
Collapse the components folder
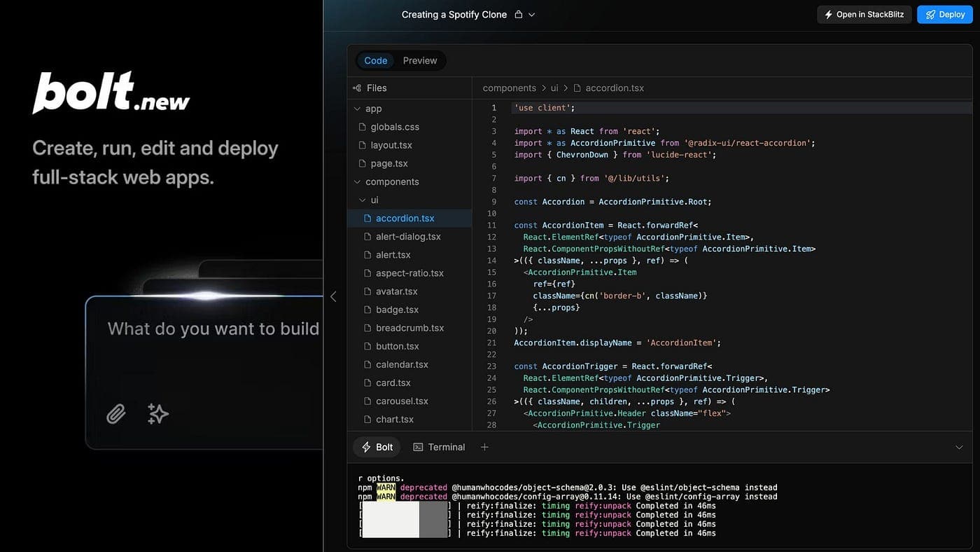pyautogui.click(x=357, y=181)
